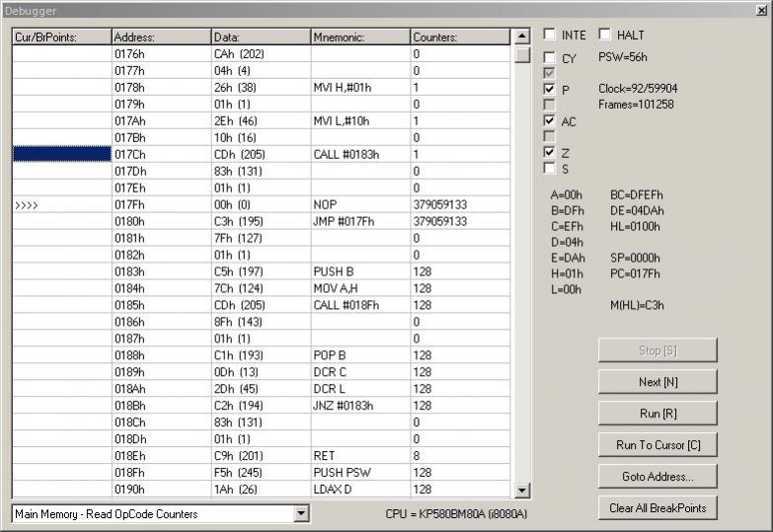This screenshot has width=773, height=532.
Task: Click Run To Cursor [C]
Action: (x=657, y=445)
